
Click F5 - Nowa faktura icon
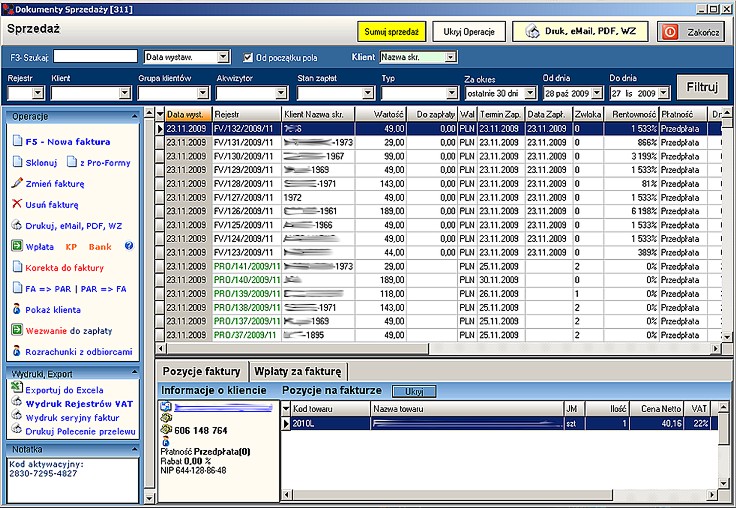(x=17, y=141)
